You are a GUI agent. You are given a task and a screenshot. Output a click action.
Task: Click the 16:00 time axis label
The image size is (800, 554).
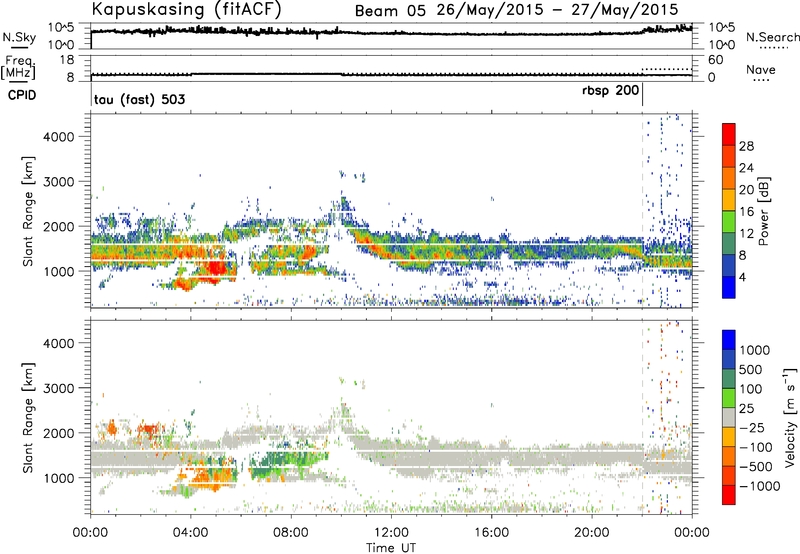pyautogui.click(x=491, y=533)
